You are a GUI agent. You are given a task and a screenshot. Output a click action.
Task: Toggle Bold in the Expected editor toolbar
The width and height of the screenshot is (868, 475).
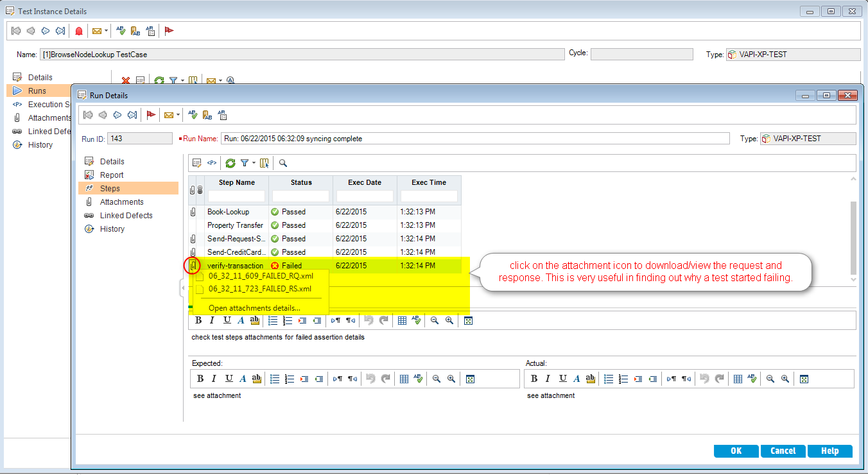click(200, 379)
